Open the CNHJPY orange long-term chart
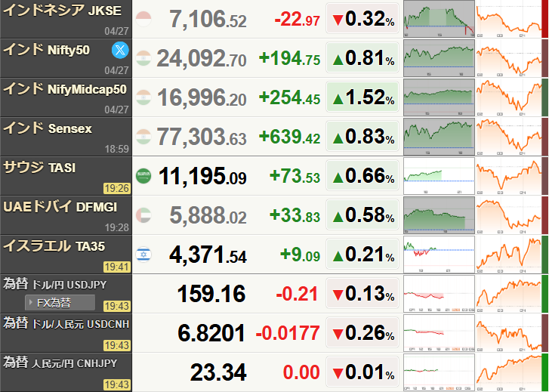This screenshot has width=549, height=392. coord(509,372)
